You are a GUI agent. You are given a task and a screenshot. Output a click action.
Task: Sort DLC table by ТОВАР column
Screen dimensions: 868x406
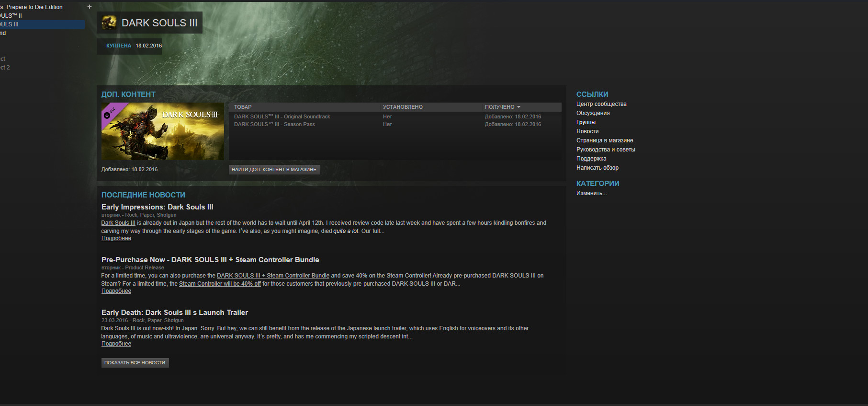pyautogui.click(x=243, y=107)
